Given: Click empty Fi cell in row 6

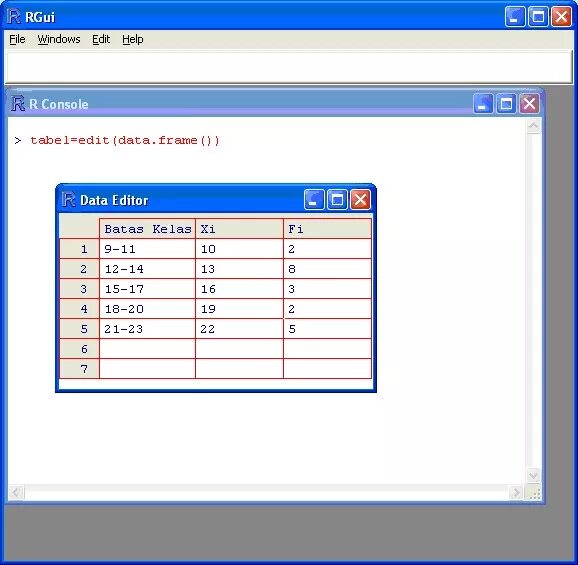Looking at the screenshot, I should [328, 349].
